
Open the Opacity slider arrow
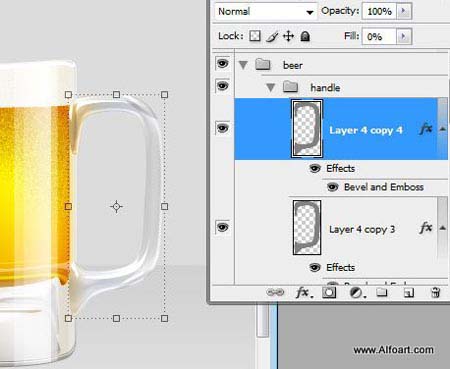404,11
